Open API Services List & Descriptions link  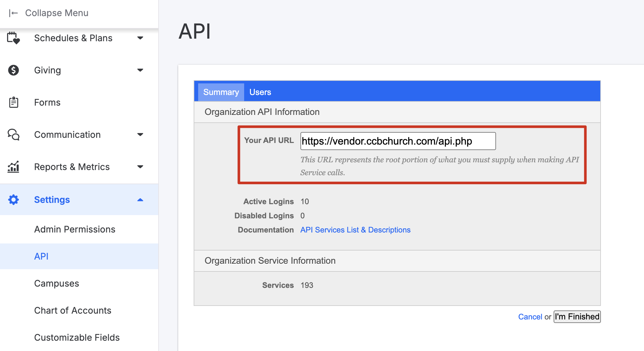point(355,230)
